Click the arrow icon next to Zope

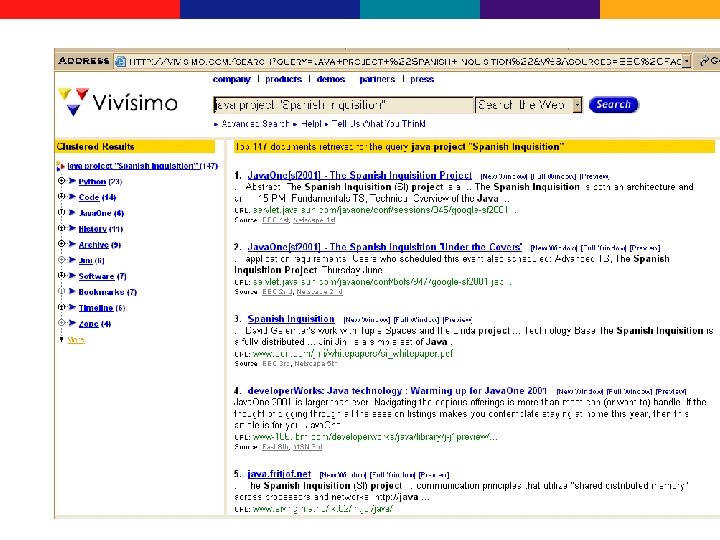point(72,323)
